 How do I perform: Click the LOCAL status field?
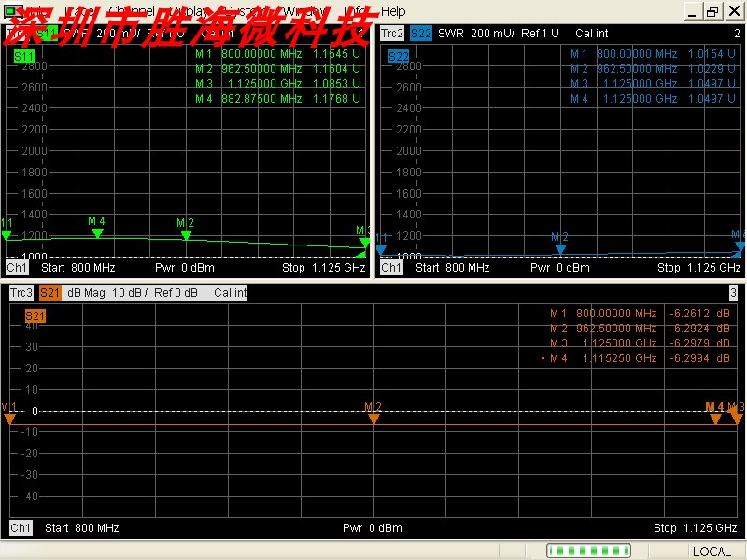pos(712,552)
